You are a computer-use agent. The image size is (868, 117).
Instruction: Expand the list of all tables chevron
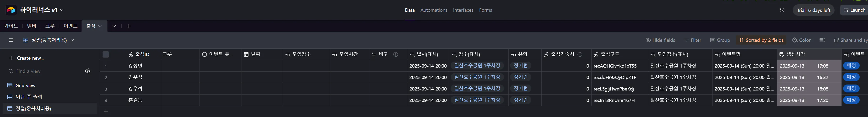tap(114, 26)
